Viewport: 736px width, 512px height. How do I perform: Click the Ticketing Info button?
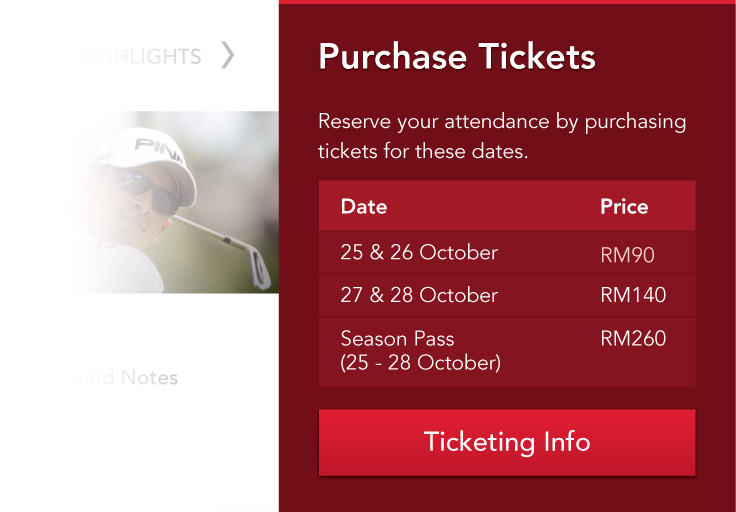click(x=507, y=442)
